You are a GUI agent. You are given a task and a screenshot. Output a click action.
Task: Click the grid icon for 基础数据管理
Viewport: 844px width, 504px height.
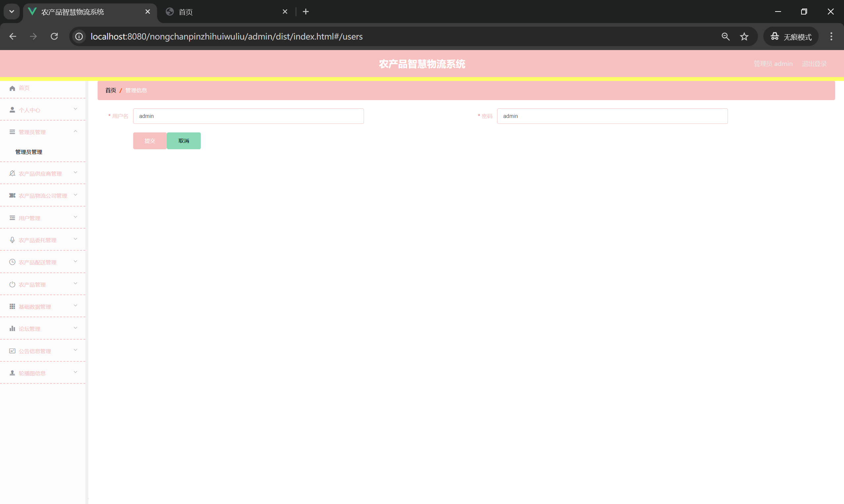point(12,307)
